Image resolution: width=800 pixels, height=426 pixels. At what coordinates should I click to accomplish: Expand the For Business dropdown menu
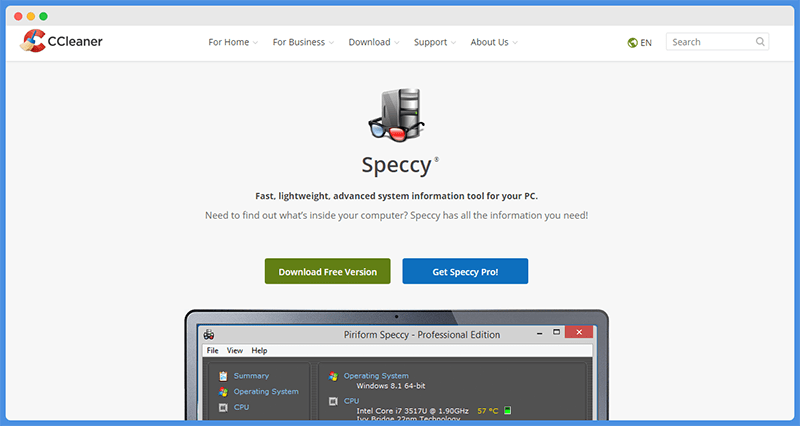[303, 42]
